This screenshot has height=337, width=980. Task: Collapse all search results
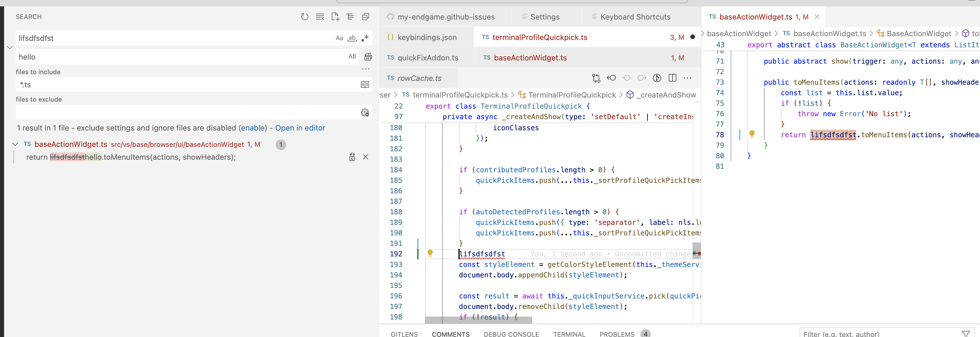coord(366,17)
